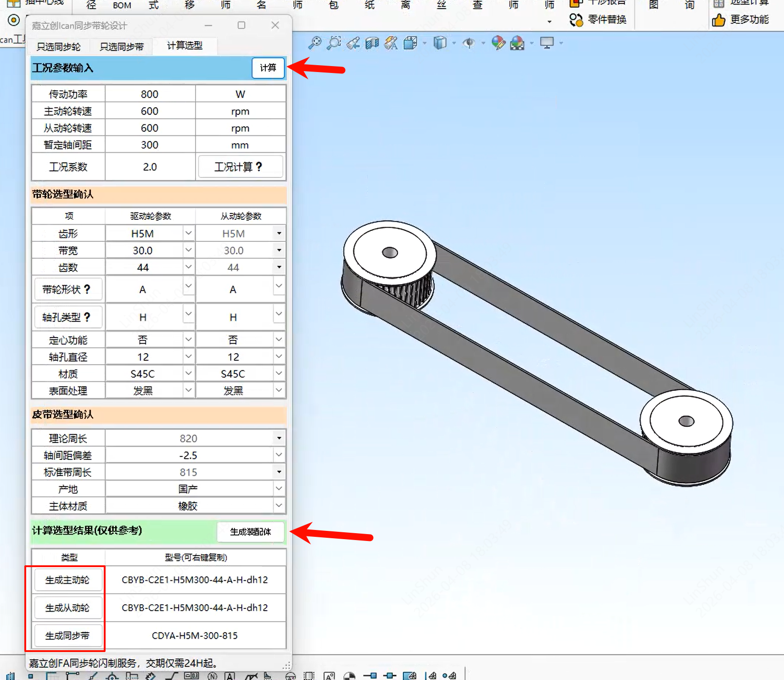Switch to the 只选同步带 tab
The width and height of the screenshot is (784, 680).
[122, 47]
